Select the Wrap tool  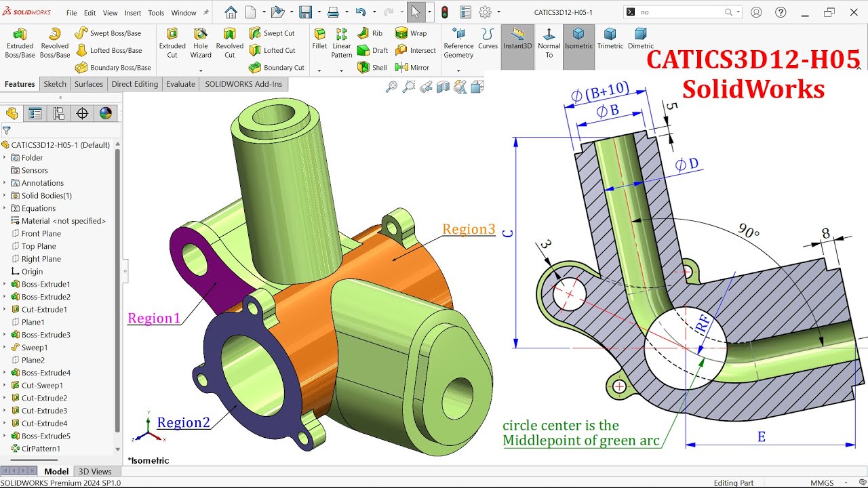coord(411,33)
